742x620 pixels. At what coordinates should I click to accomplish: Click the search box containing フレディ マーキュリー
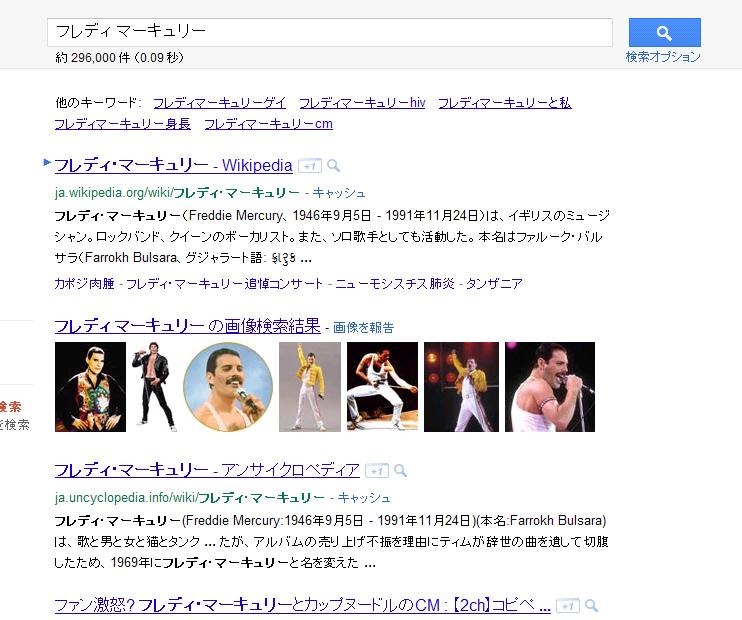330,32
